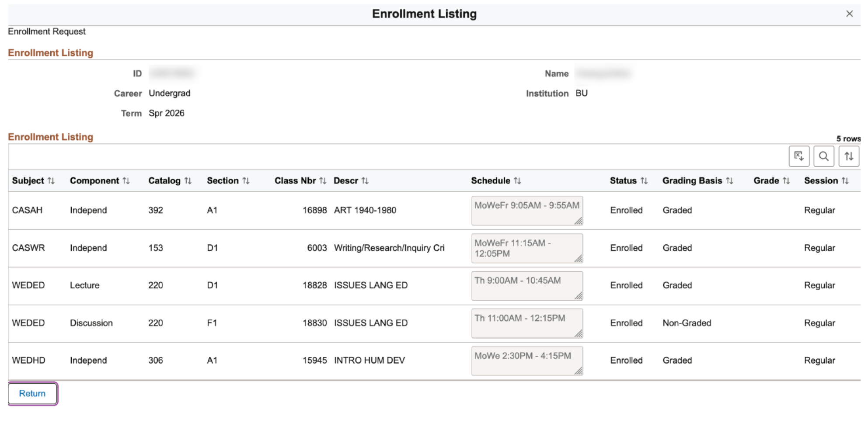Click class number 16898
868x430 pixels.
click(x=315, y=210)
